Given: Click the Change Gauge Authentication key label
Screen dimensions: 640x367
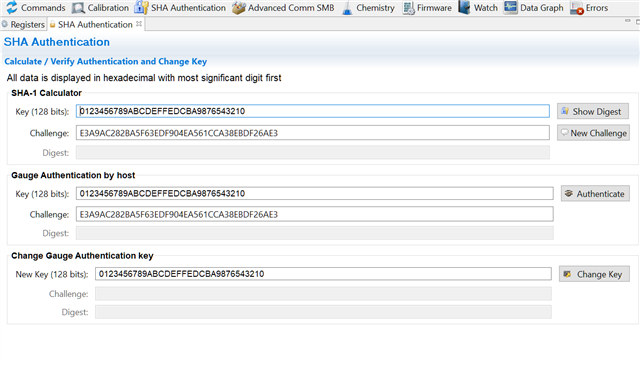Looking at the screenshot, I should pyautogui.click(x=82, y=256).
